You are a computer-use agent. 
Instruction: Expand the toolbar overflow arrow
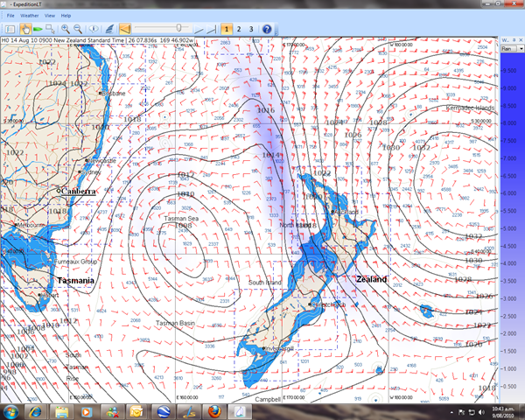click(x=276, y=33)
